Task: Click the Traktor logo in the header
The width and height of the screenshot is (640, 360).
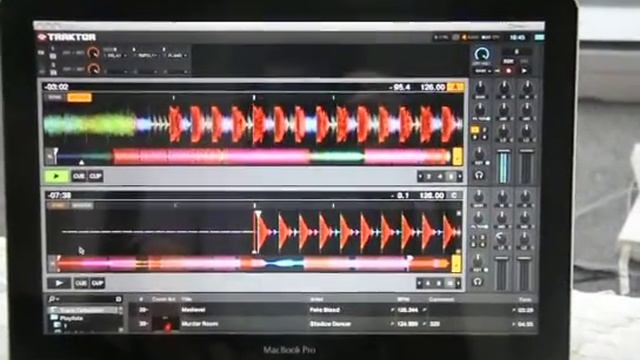Action: (67, 37)
